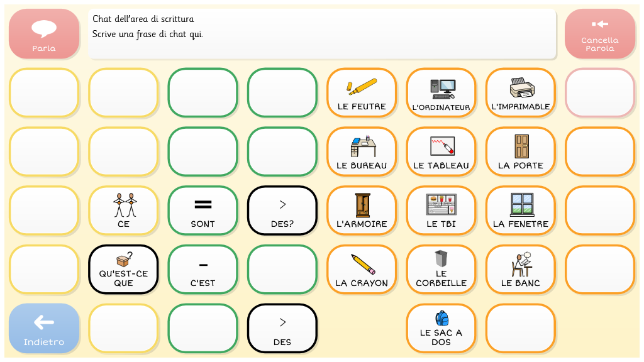Viewport: 644px width, 362px height.
Task: Tap the L'IMPRIMABLE printer symbol
Action: coord(520,92)
